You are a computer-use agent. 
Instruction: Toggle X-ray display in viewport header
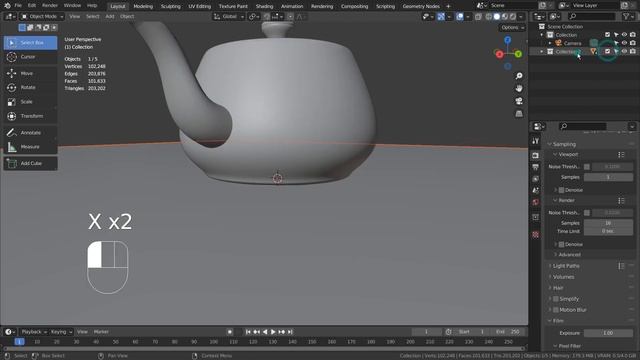tap(478, 17)
